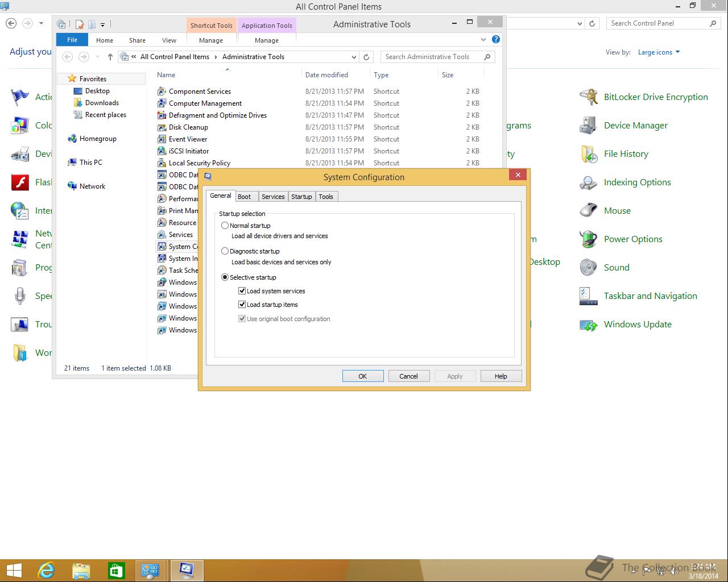
Task: Open quick access toolbar customize dropdown
Action: 103,24
